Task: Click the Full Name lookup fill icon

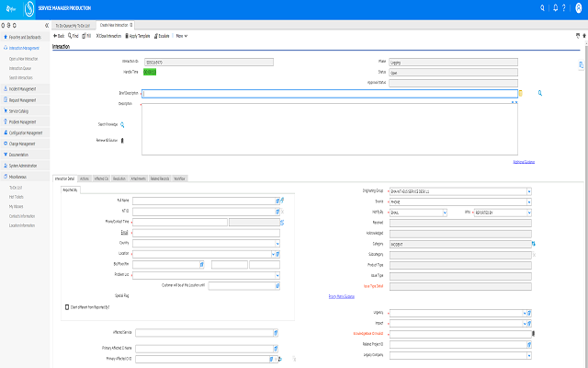Action: tap(277, 201)
